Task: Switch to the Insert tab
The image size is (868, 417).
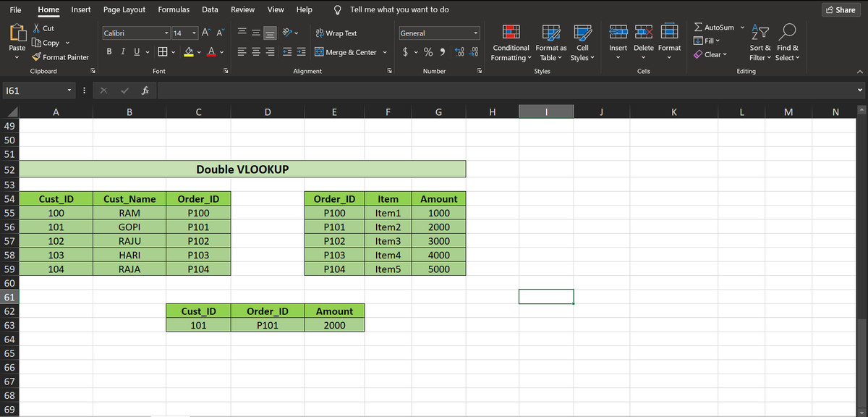Action: 81,9
